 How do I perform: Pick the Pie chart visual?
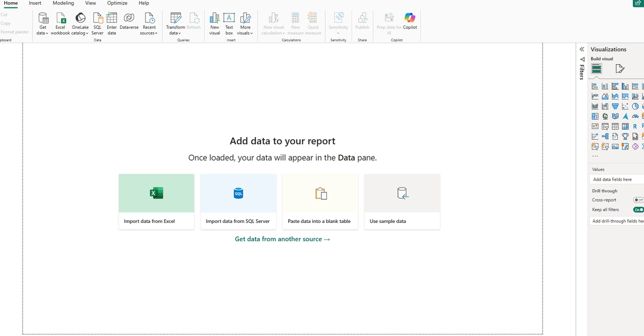635,106
